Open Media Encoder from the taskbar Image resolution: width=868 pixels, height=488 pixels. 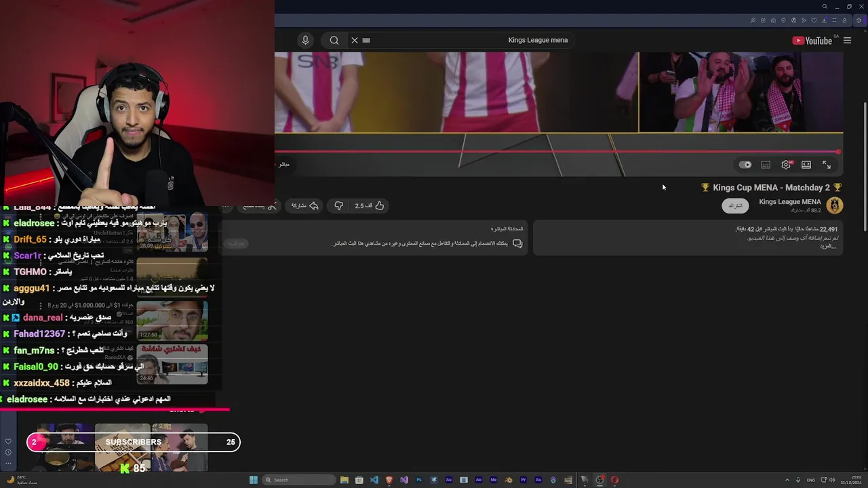[x=493, y=480]
